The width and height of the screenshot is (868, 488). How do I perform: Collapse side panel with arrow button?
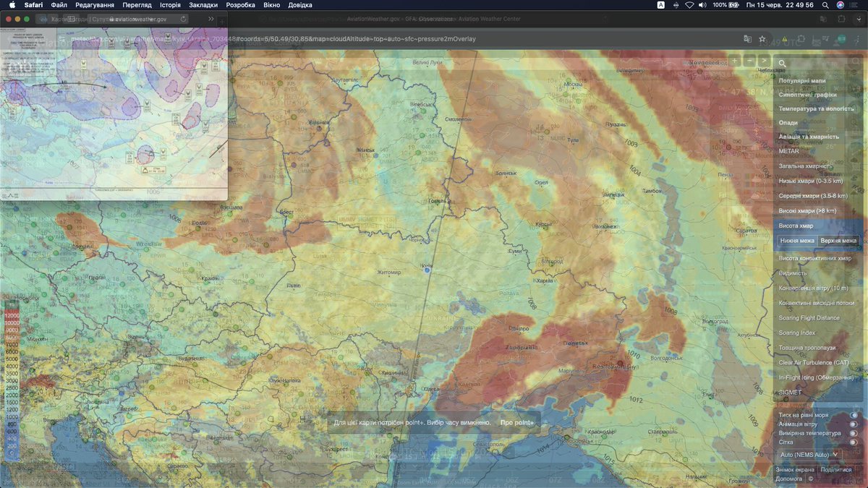coord(764,61)
